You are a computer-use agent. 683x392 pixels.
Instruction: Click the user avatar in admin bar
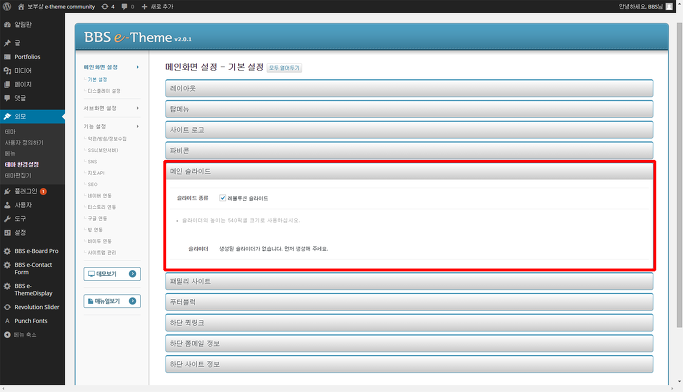pos(669,6)
